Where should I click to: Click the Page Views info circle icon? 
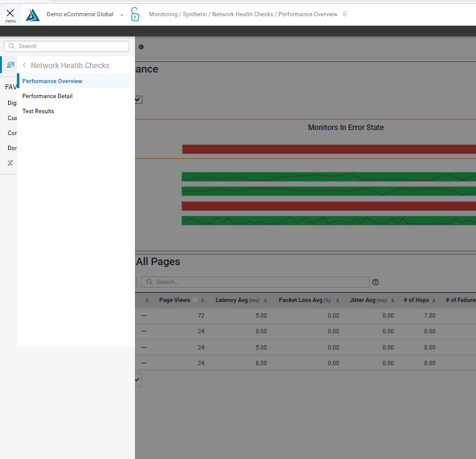tap(195, 300)
